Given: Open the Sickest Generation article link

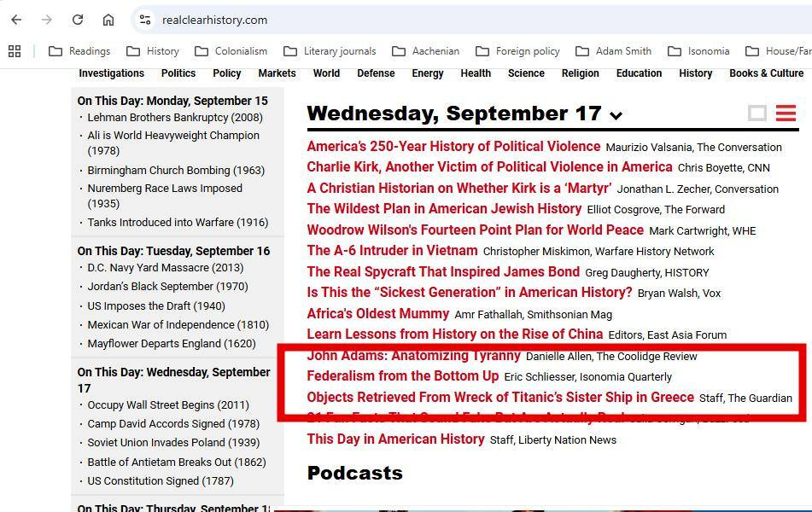Looking at the screenshot, I should tap(469, 293).
